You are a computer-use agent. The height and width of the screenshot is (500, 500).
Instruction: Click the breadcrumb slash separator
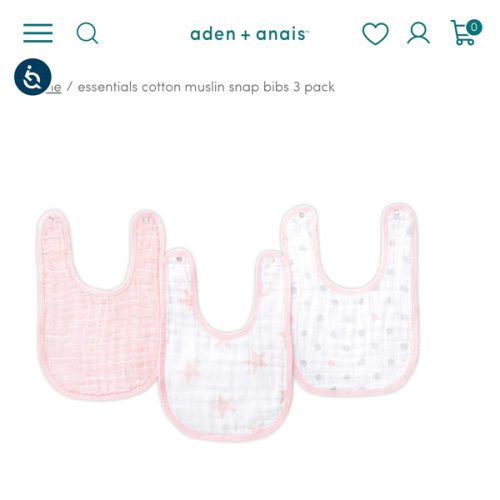[69, 87]
